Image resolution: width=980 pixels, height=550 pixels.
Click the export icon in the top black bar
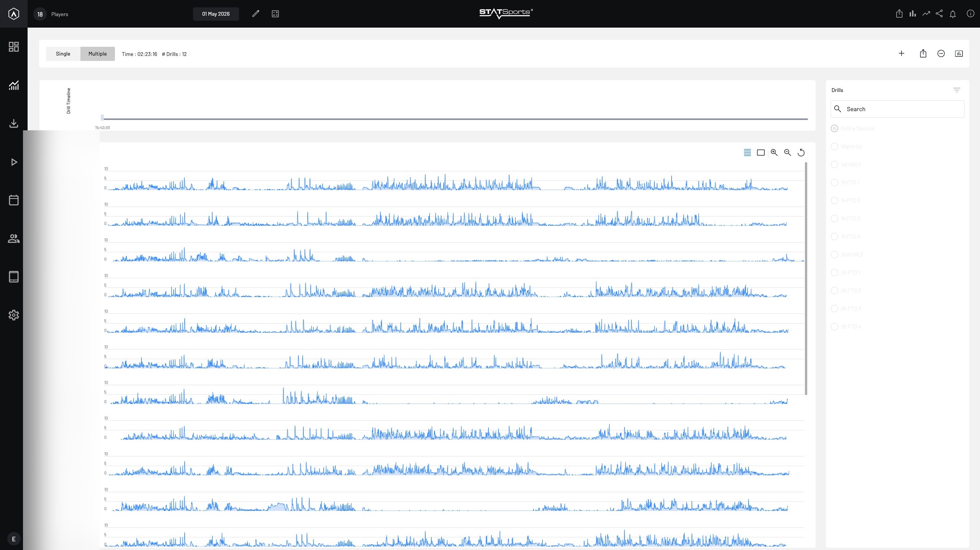(899, 14)
